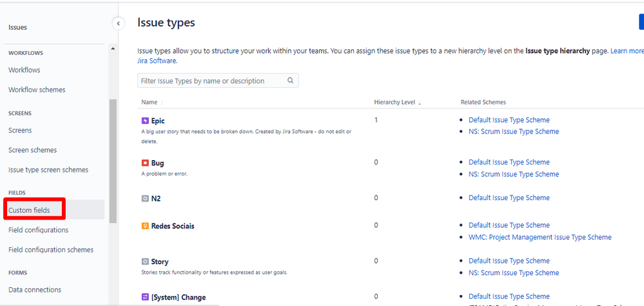The image size is (644, 306).
Task: Open Workflow schemes in sidebar
Action: click(37, 90)
